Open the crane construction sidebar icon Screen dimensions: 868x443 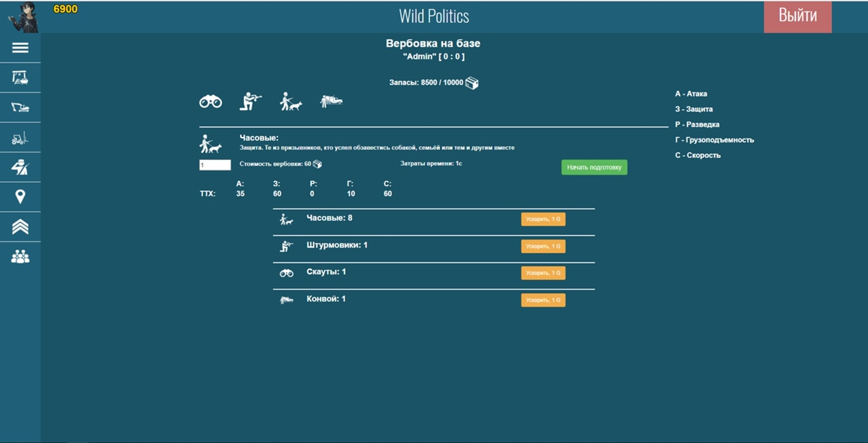20,77
